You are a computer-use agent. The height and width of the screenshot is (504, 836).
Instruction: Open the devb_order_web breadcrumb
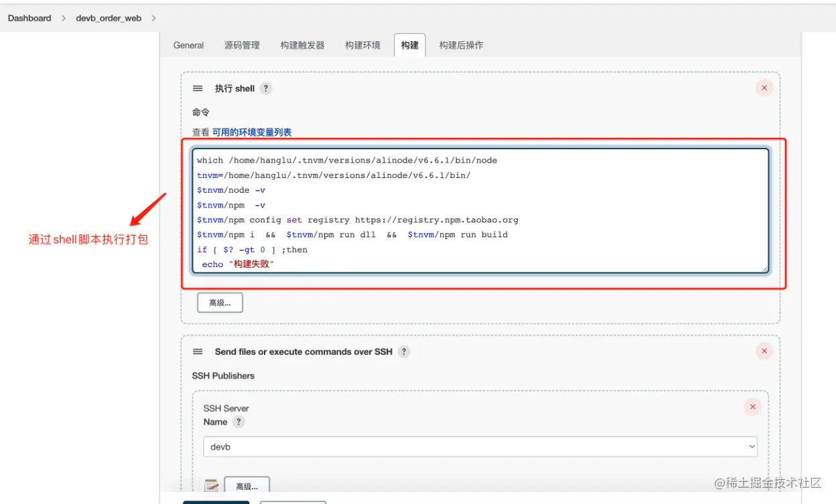tap(109, 18)
